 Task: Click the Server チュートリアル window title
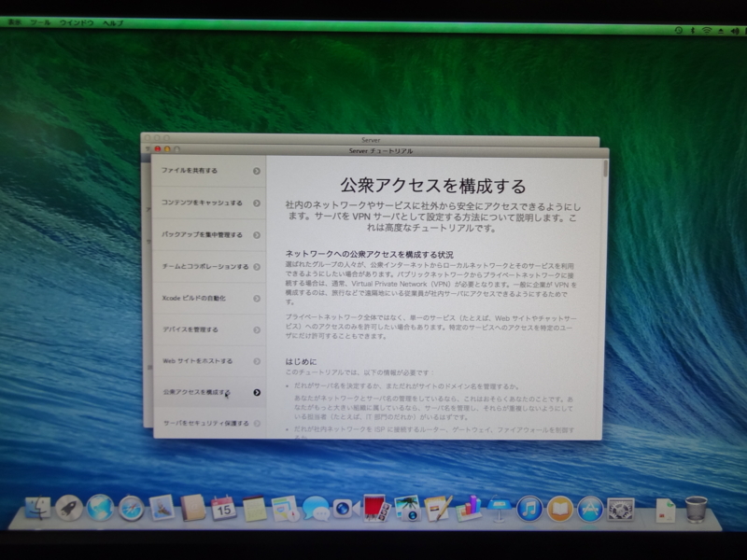[x=381, y=151]
